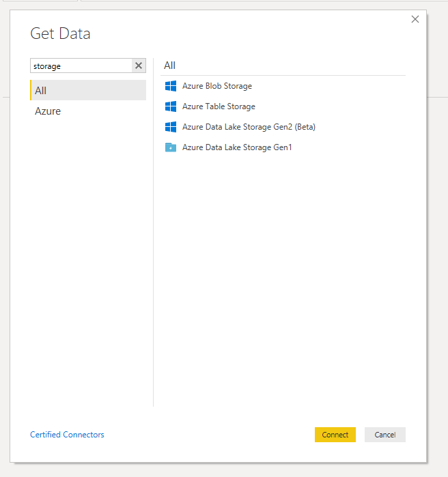Click the icon beside Data Lake Storage Gen2
The width and height of the screenshot is (448, 477).
171,127
